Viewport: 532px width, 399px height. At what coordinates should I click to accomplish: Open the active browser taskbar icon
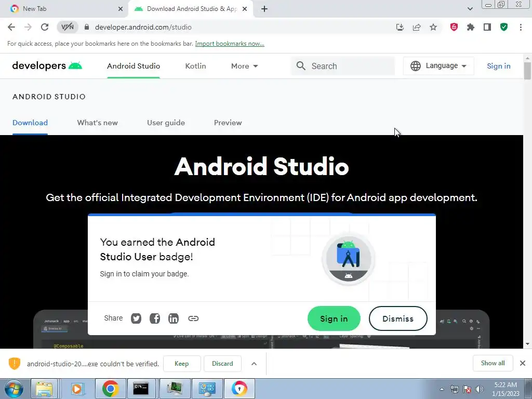pos(240,389)
